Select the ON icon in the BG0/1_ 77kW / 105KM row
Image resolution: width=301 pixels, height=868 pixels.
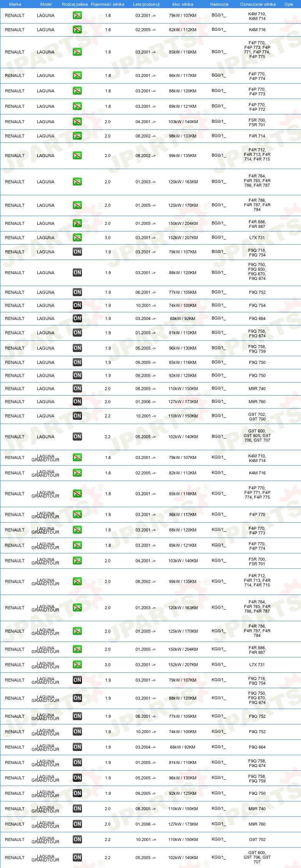pos(77,292)
